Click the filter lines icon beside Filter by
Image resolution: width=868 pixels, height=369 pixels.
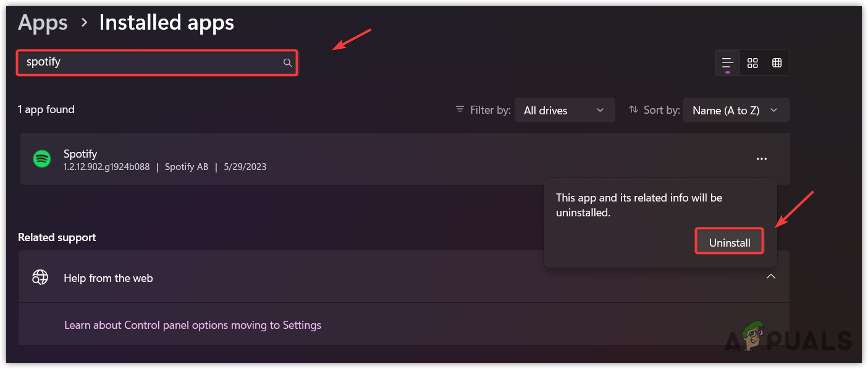[460, 109]
